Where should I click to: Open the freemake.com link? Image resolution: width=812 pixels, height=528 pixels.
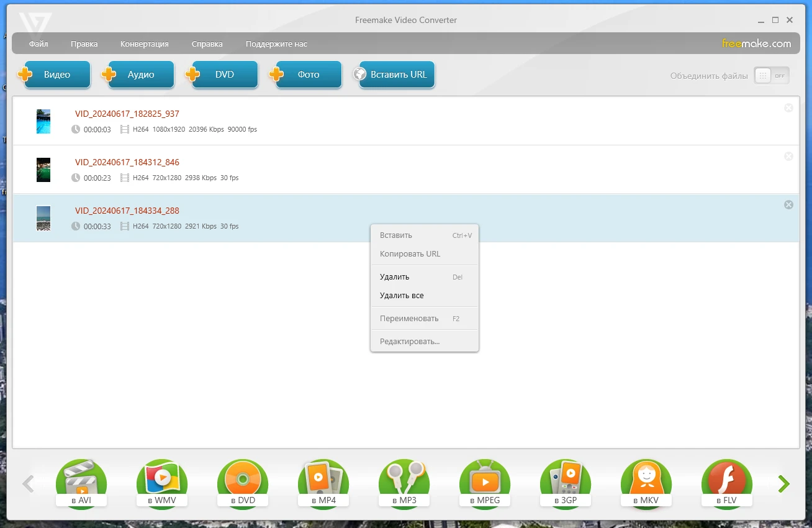pyautogui.click(x=756, y=43)
